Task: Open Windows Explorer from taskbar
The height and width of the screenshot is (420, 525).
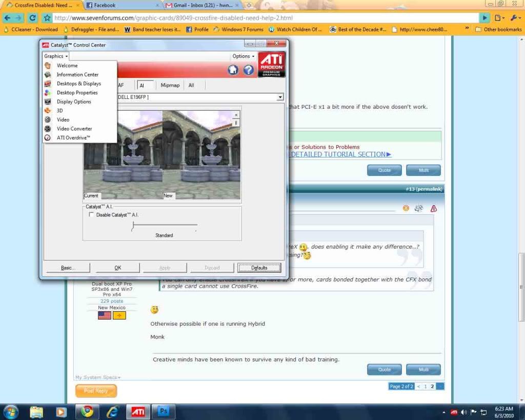Action: (36, 412)
